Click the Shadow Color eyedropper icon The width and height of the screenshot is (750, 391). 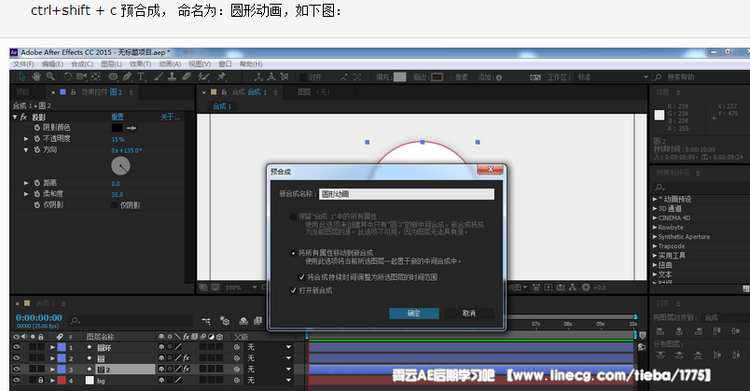[131, 128]
